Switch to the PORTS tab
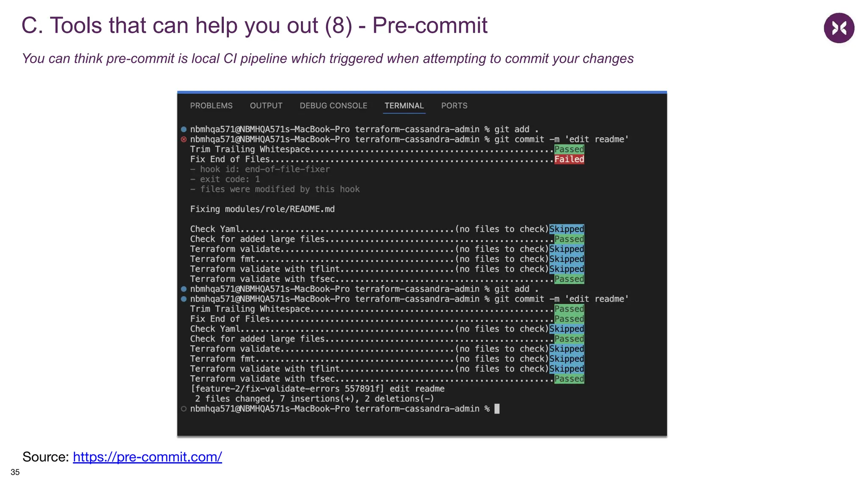 click(454, 105)
